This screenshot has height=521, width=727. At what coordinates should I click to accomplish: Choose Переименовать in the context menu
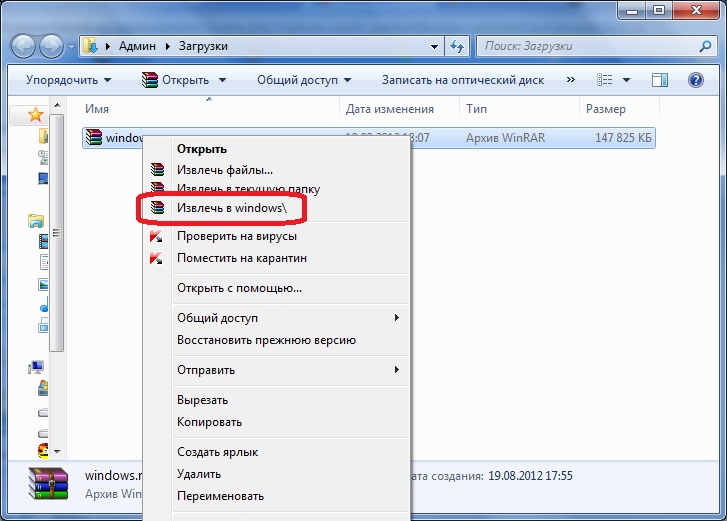(220, 496)
